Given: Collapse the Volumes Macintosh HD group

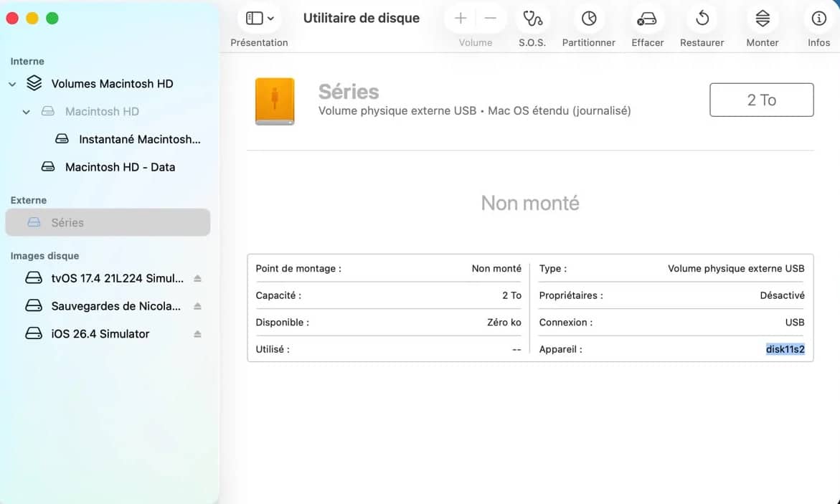Looking at the screenshot, I should click(x=12, y=84).
